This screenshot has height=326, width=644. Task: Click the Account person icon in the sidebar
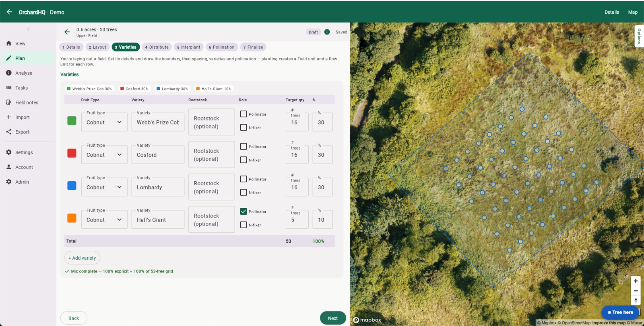[9, 167]
